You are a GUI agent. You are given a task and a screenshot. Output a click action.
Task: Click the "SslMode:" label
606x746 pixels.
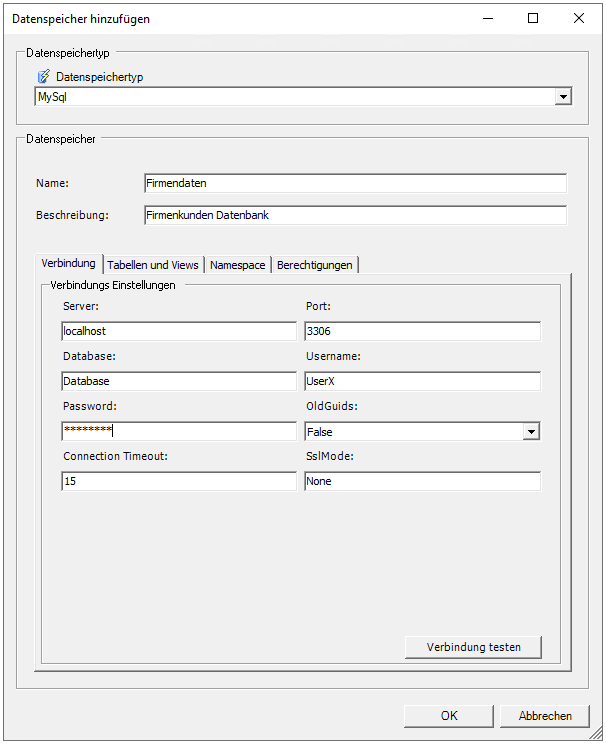(x=330, y=456)
